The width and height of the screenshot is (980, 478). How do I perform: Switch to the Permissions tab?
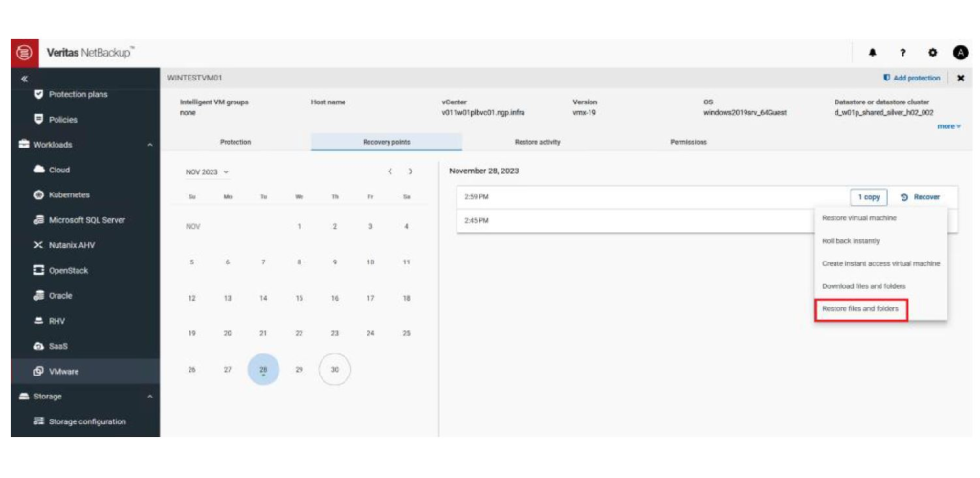688,142
